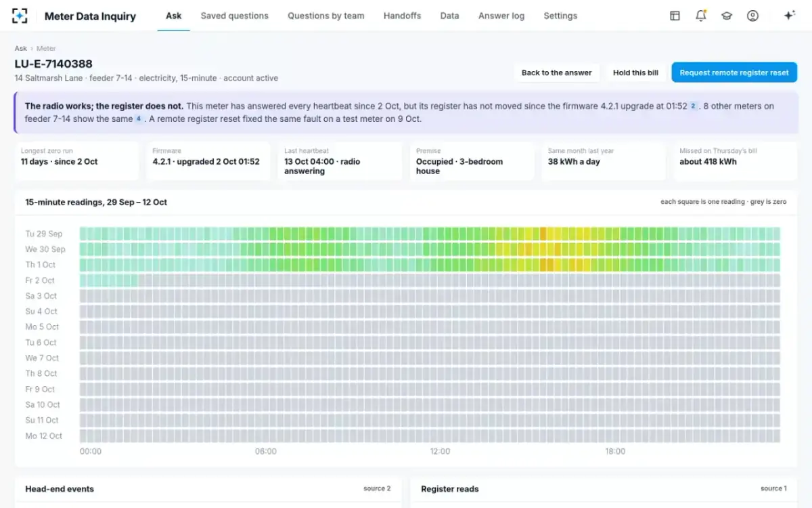Click first 00:00 reading square on Fr 2 Oct
Screen dimensions: 812x508
click(x=83, y=280)
